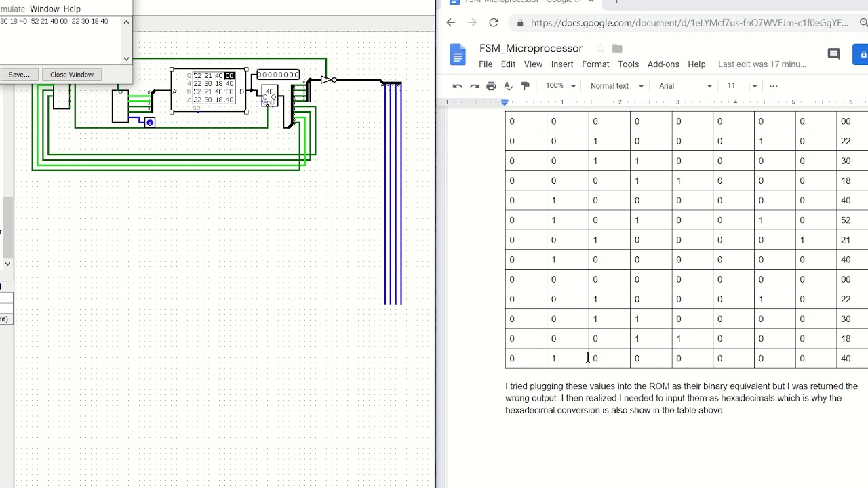Close the FSM_Microprocessor browser tab

(x=591, y=1)
